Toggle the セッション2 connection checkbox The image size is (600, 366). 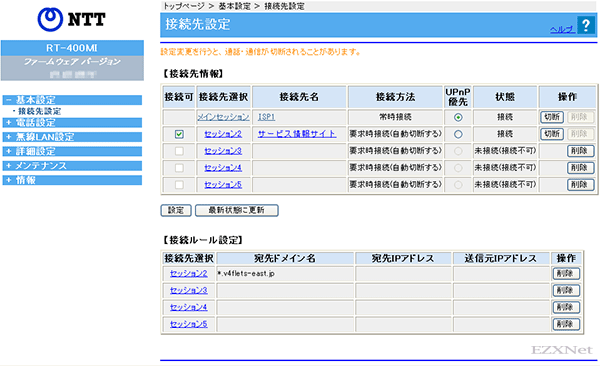pos(179,134)
